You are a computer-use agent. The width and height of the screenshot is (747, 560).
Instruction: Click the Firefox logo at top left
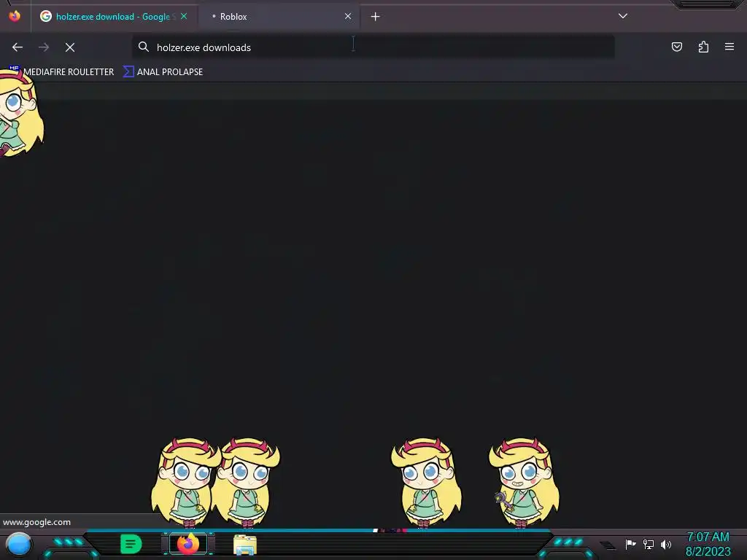tap(15, 16)
